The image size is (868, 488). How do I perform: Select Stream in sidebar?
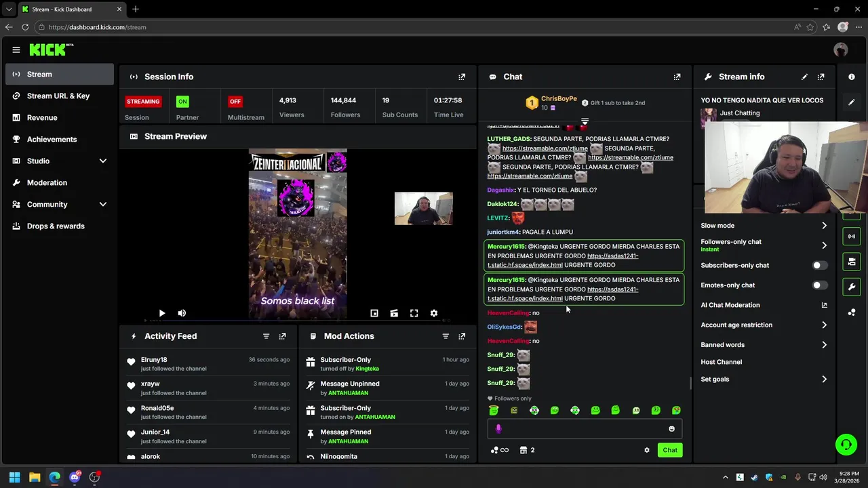pos(60,74)
